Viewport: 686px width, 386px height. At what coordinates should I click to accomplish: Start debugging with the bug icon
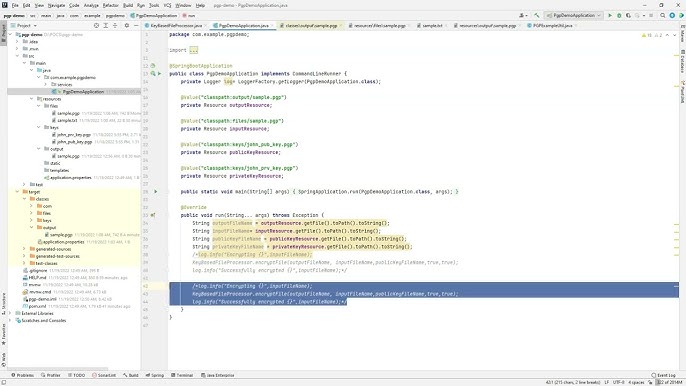[x=619, y=15]
